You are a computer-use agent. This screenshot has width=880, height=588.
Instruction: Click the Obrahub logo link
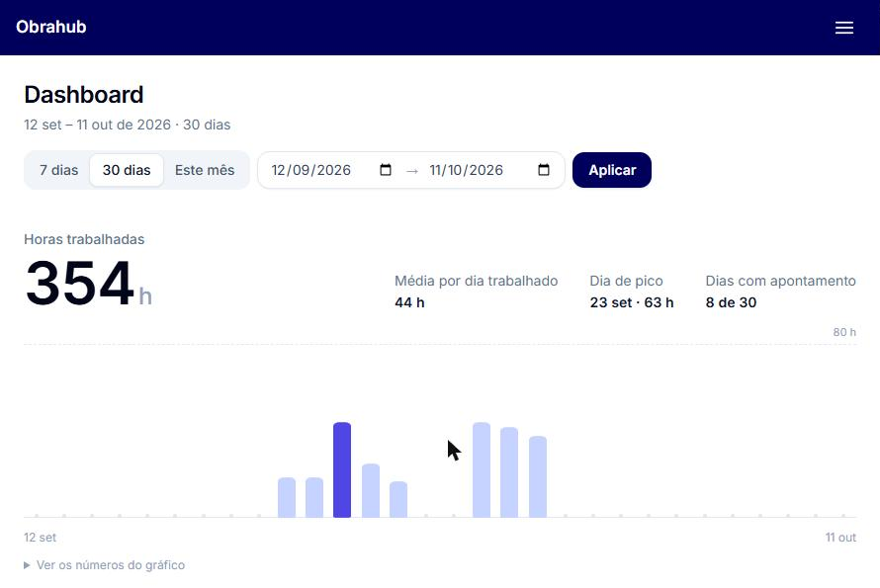[x=51, y=27]
